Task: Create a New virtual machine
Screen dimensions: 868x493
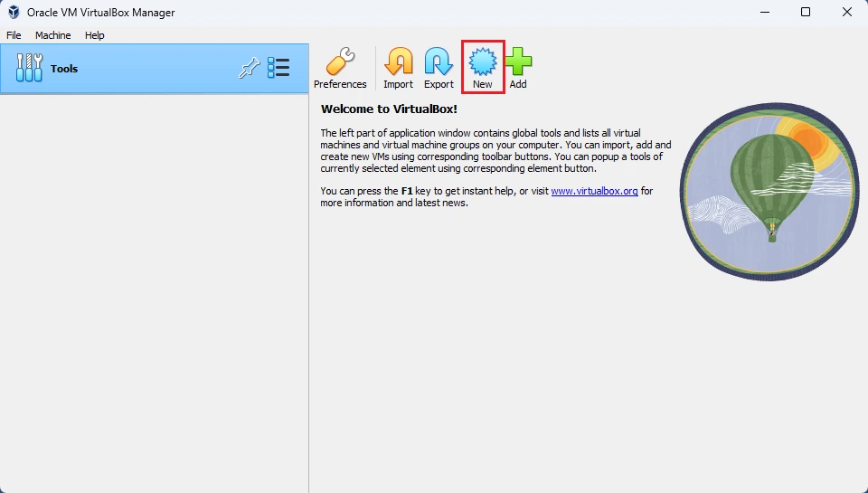Action: tap(483, 68)
